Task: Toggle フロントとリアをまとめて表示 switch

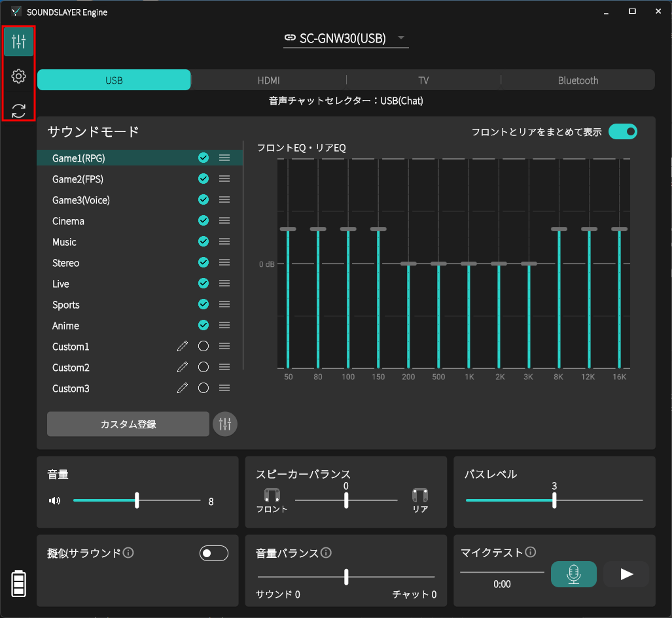Action: 622,131
